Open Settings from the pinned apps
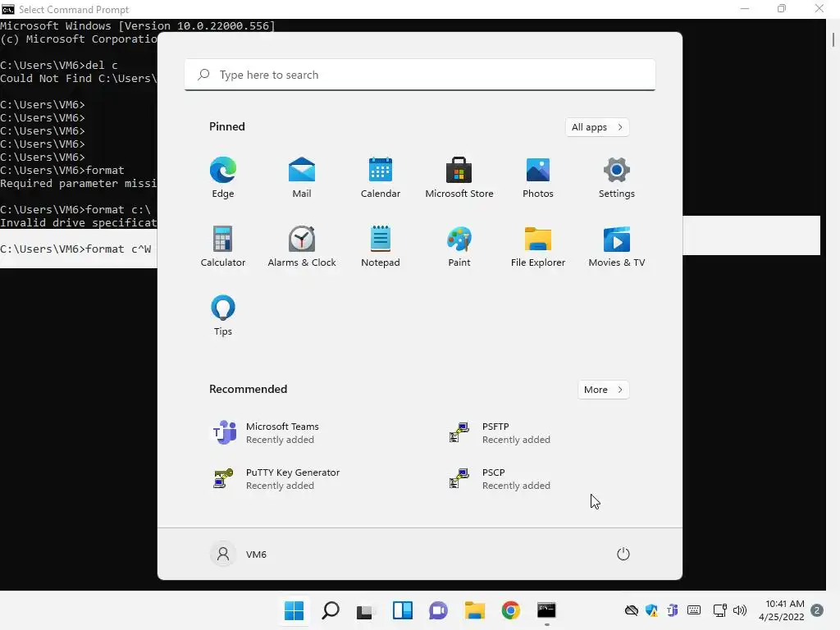The width and height of the screenshot is (840, 630). click(617, 178)
